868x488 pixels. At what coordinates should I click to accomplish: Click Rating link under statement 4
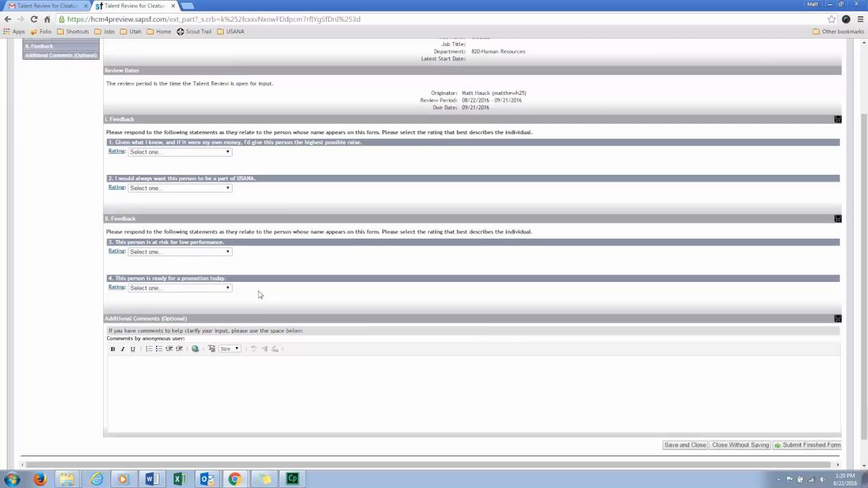[117, 287]
